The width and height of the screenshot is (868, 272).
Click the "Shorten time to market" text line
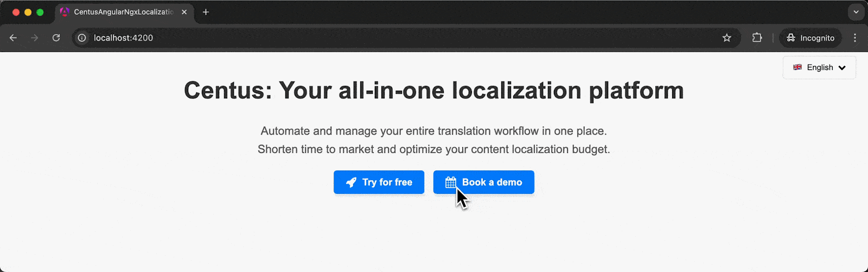[x=434, y=149]
